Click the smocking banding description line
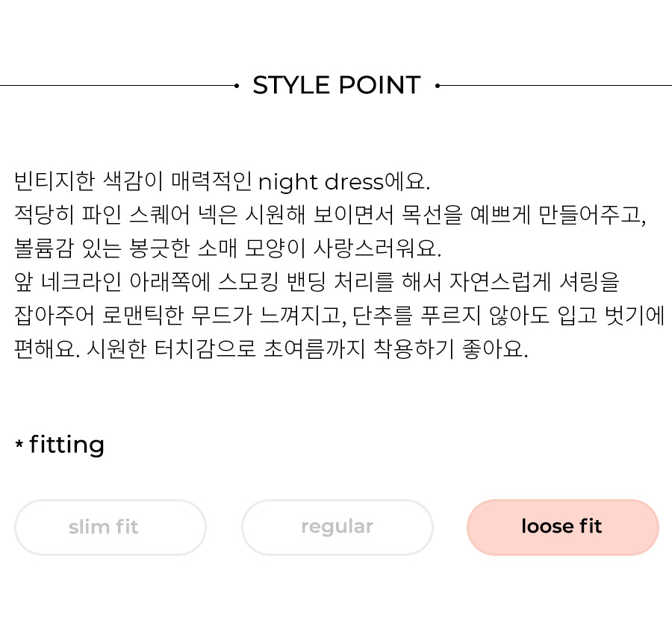Viewport: 672px width, 620px height. pos(317,282)
